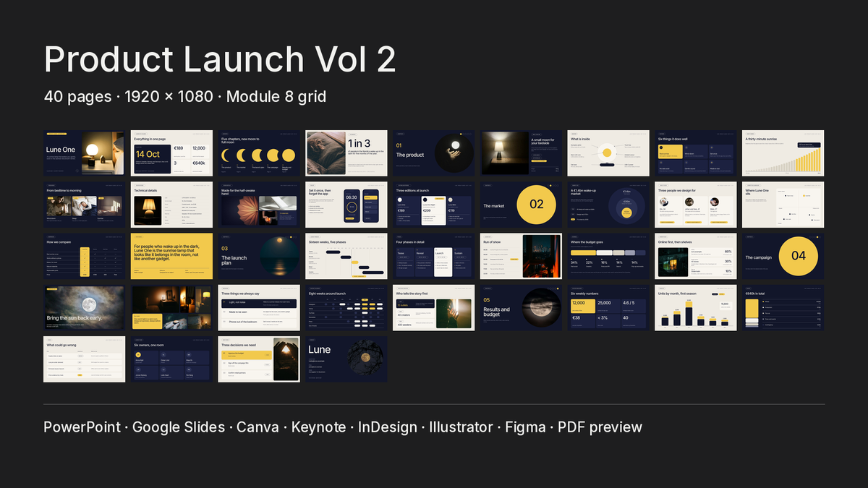Open the Lune One cover slide thumbnail

(84, 153)
